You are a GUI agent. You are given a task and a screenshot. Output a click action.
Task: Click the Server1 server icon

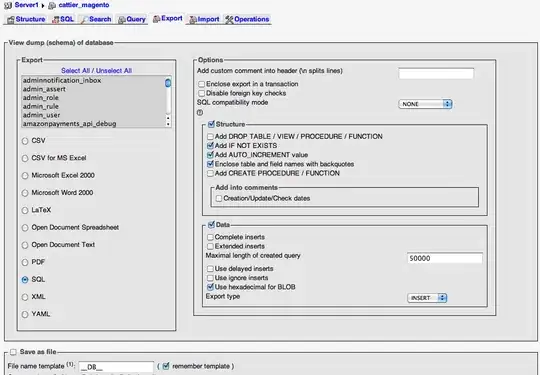[x=8, y=5]
